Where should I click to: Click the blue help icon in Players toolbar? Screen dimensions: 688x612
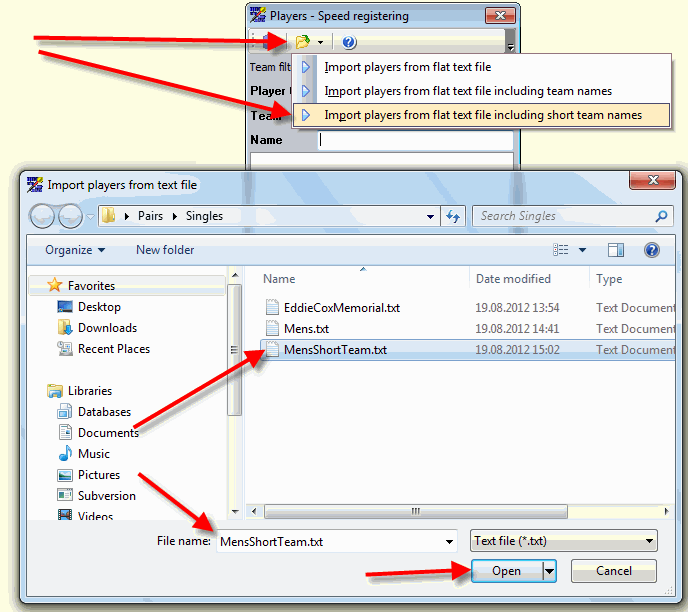(x=349, y=42)
